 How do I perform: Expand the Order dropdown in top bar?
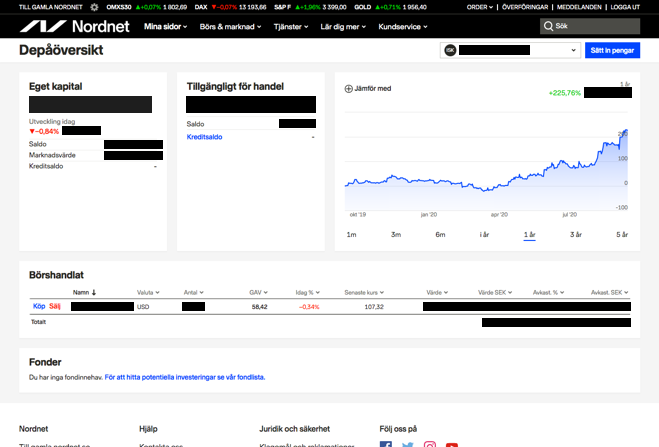click(x=480, y=6)
